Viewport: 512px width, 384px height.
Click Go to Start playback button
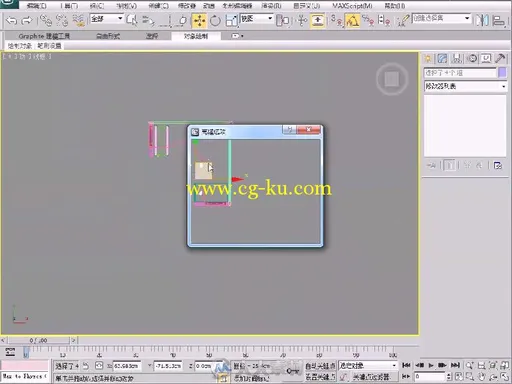click(406, 365)
